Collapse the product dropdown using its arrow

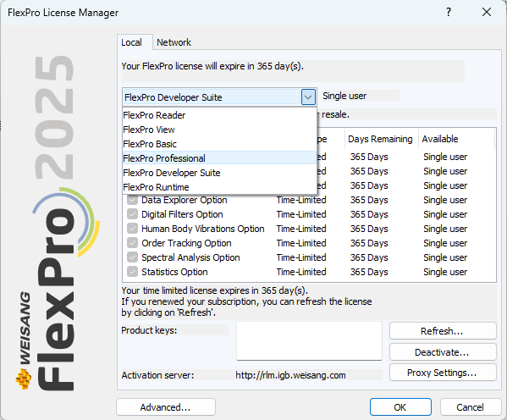308,97
